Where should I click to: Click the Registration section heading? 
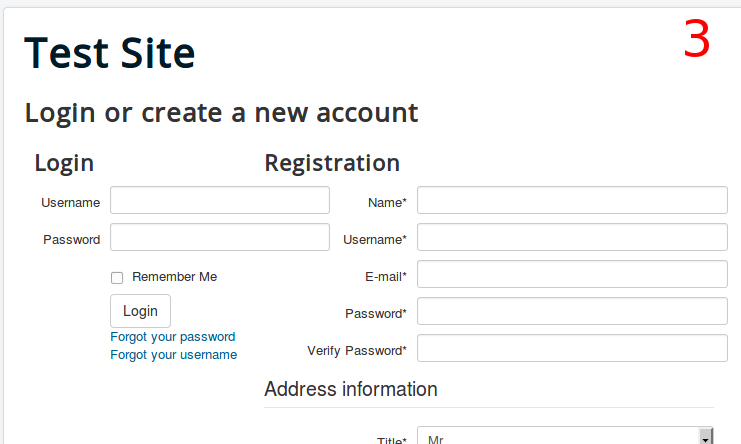[x=332, y=163]
